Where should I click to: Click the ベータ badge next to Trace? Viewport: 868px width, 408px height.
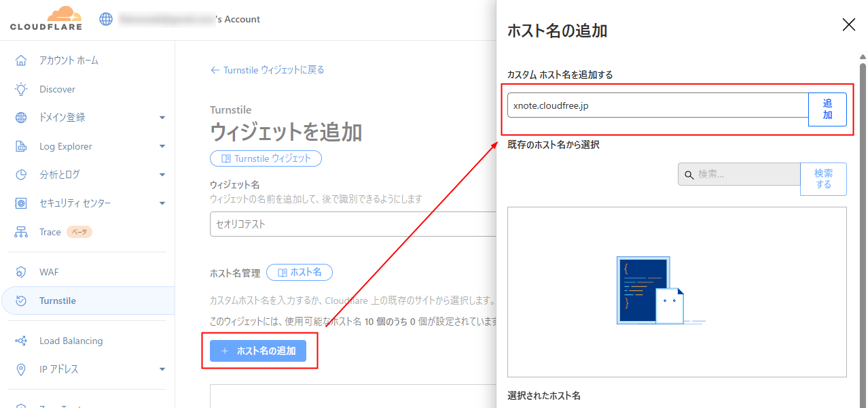80,232
